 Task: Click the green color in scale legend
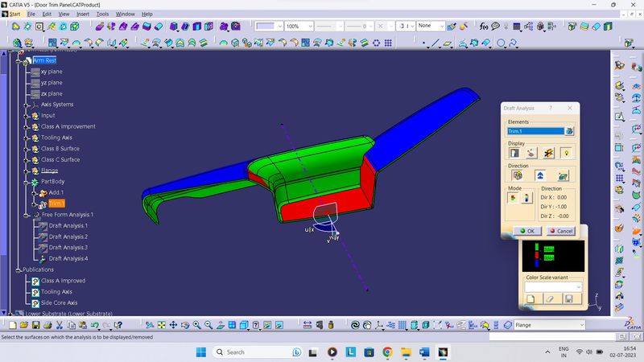[536, 247]
